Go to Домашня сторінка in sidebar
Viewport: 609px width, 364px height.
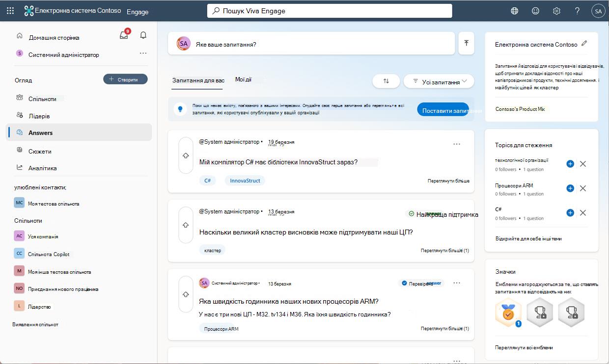pos(47,37)
